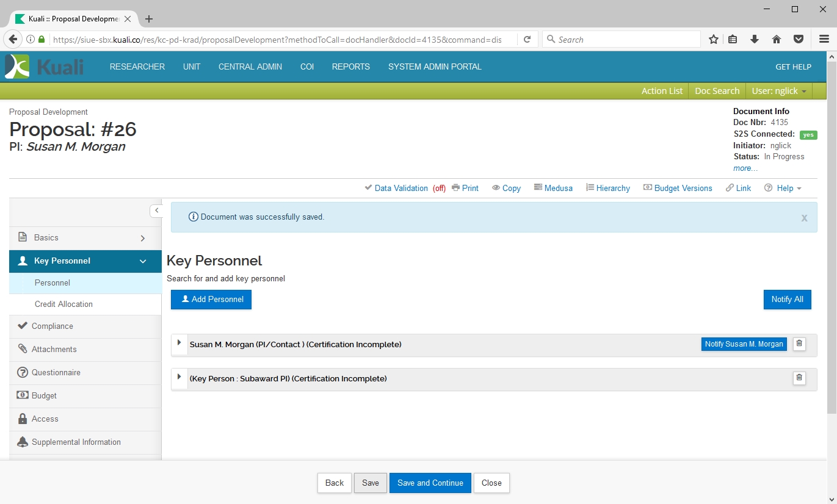Open the User: nglick dropdown
Image resolution: width=837 pixels, height=504 pixels.
pos(778,91)
